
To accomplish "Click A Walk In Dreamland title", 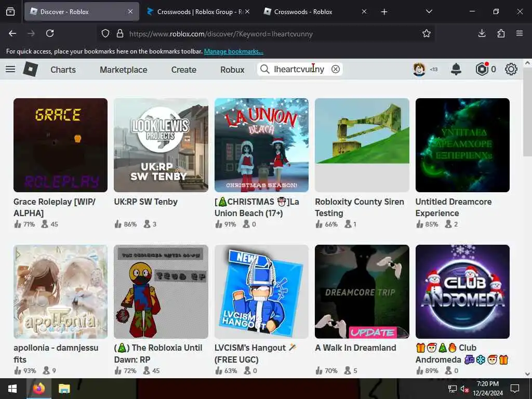I will (355, 348).
